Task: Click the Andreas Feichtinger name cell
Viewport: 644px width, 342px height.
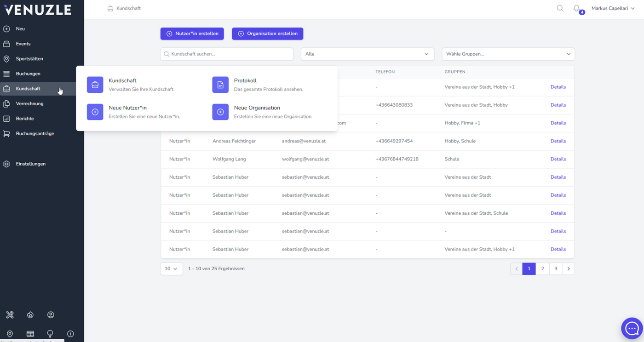Action: point(234,141)
